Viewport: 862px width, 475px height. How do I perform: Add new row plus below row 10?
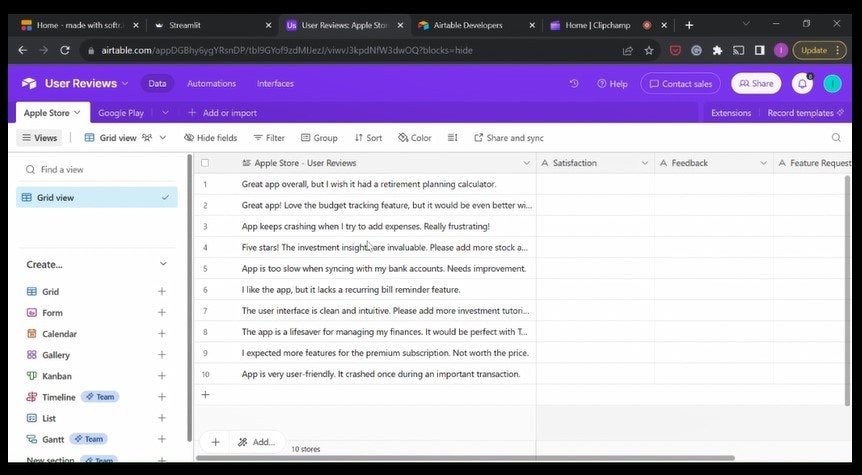[x=206, y=395]
